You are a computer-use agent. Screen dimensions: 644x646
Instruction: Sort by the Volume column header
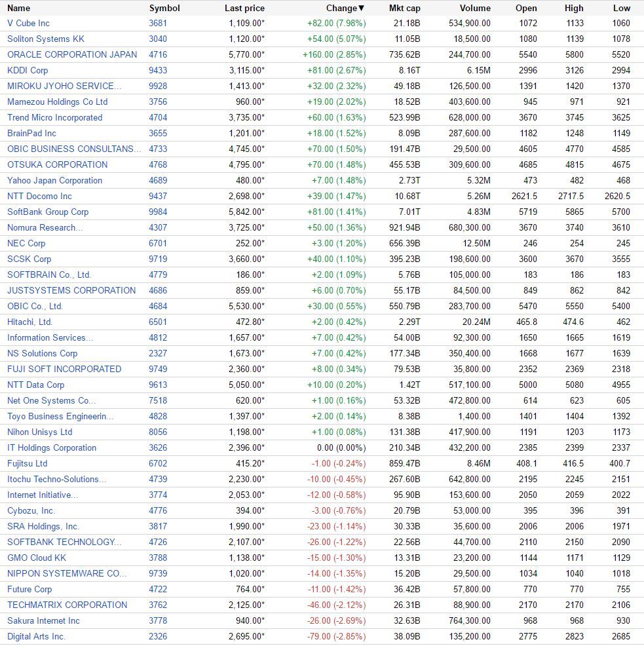tap(475, 8)
